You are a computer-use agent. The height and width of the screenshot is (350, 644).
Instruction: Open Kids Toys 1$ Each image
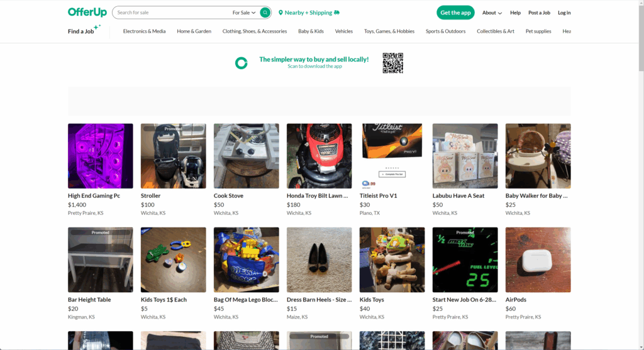174,260
